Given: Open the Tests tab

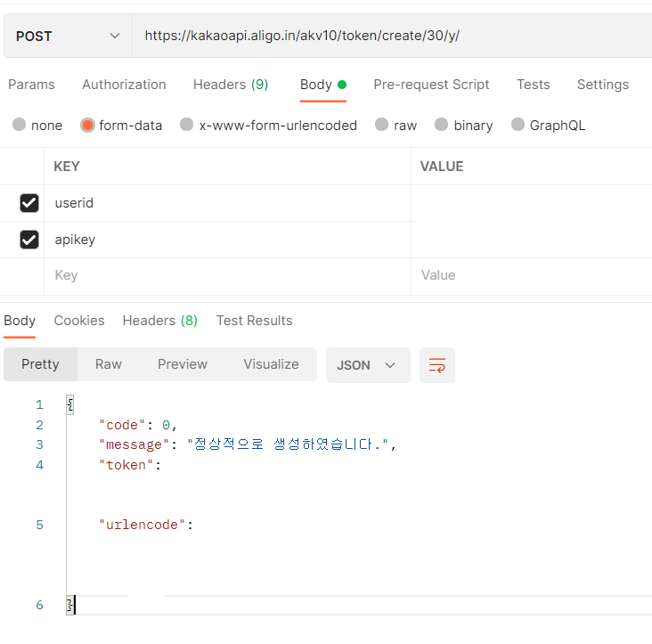Looking at the screenshot, I should (x=533, y=85).
